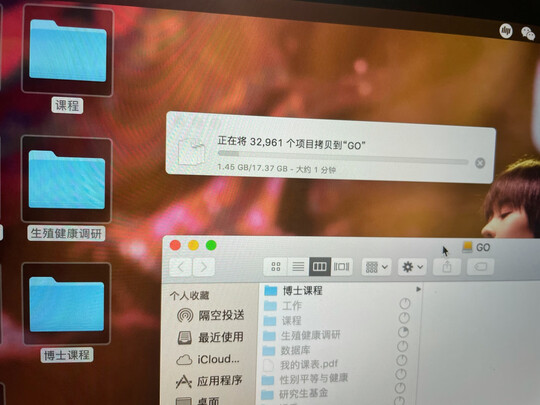The height and width of the screenshot is (405, 540).
Task: Open the group-by arrangement dropdown
Action: point(376,267)
